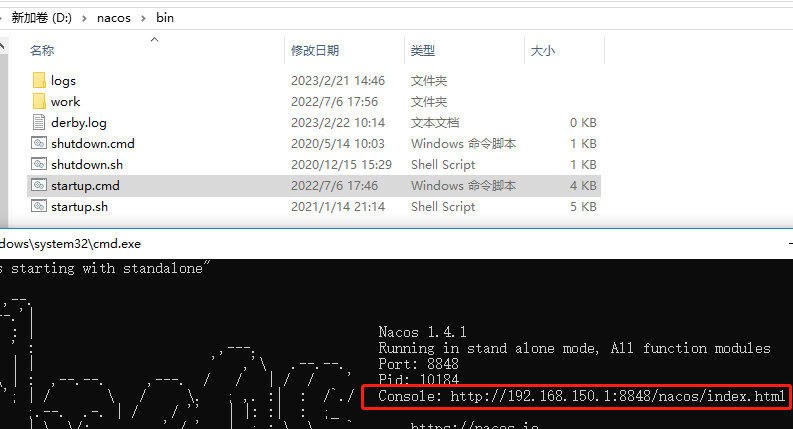The width and height of the screenshot is (793, 429).
Task: Select the startup.cmd file icon
Action: [x=39, y=185]
